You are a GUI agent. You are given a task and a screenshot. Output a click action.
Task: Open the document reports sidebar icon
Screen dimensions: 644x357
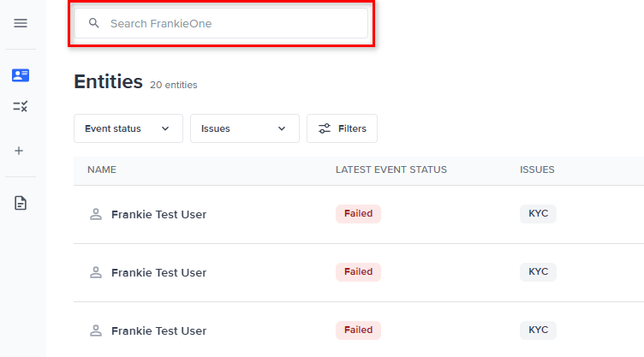click(x=21, y=203)
